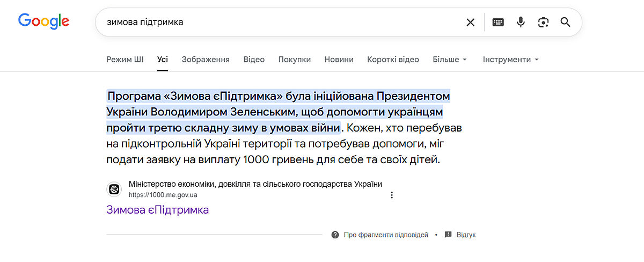Image resolution: width=644 pixels, height=262 pixels.
Task: Start voice search with the microphone icon
Action: (521, 22)
